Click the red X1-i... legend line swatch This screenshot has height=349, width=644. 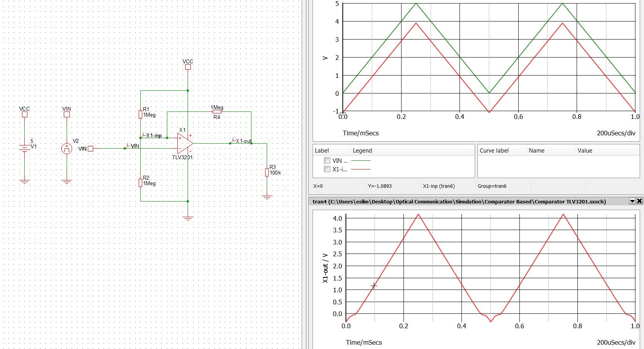(361, 169)
